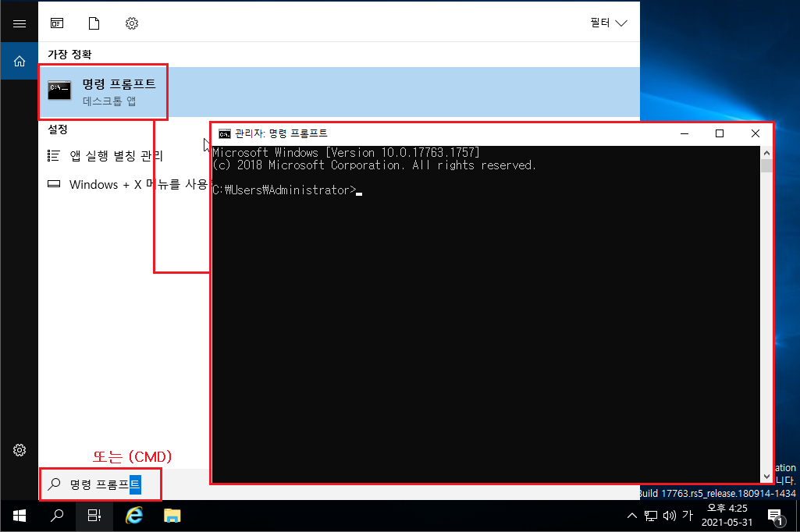Open File Explorer from taskbar
The height and width of the screenshot is (532, 800).
coord(172,516)
